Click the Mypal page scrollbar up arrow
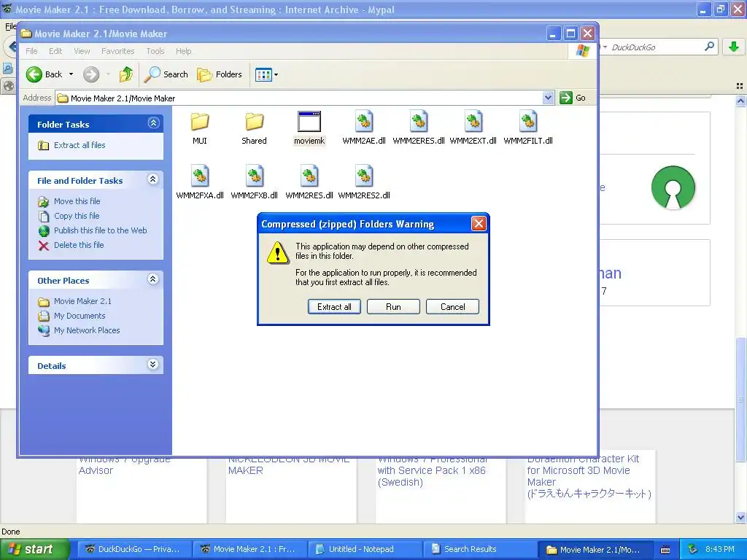 click(x=740, y=101)
